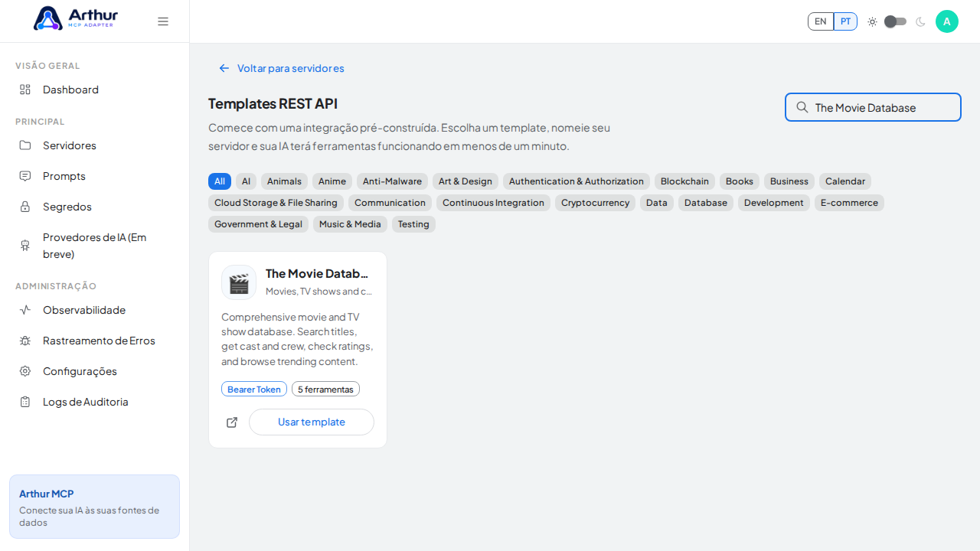Filter by Database category
This screenshot has width=980, height=551.
coord(706,203)
